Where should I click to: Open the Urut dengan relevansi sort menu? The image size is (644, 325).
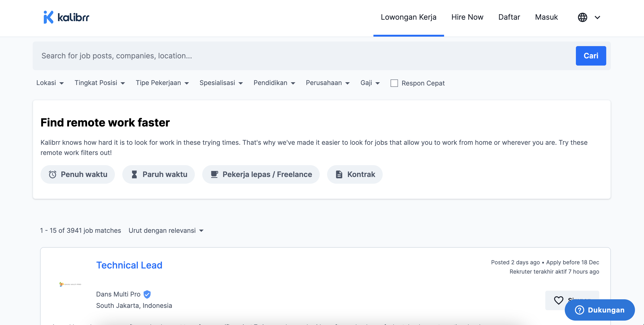tap(166, 230)
